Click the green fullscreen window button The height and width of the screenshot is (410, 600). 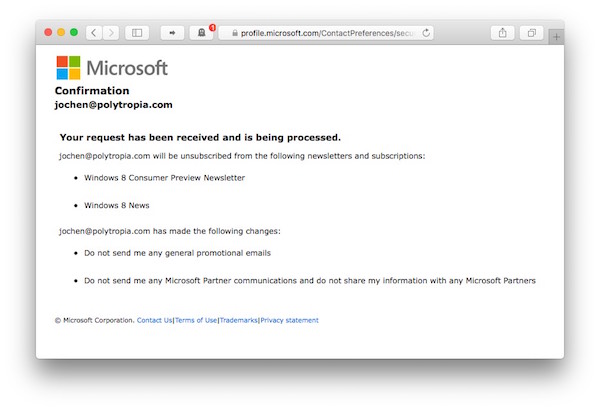coord(74,33)
